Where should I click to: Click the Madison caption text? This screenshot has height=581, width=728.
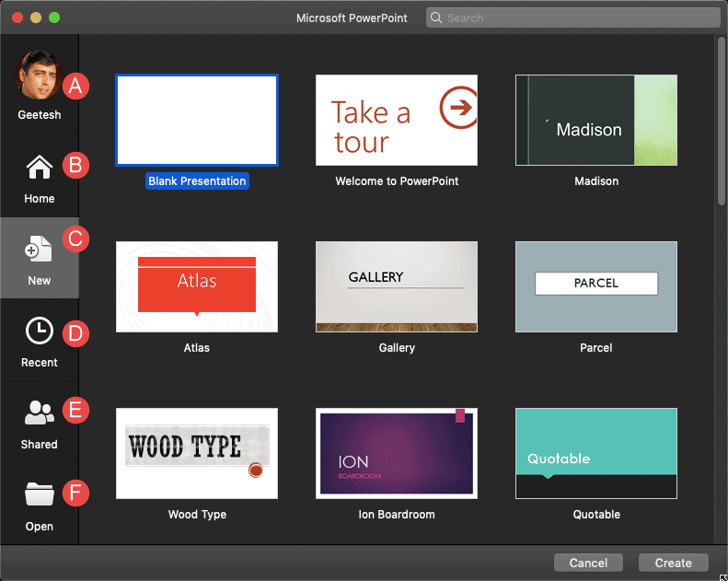point(596,181)
